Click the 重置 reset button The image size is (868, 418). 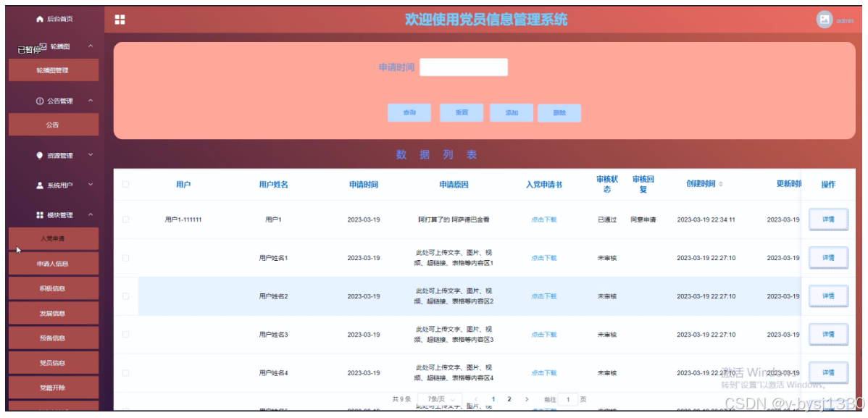[x=462, y=112]
